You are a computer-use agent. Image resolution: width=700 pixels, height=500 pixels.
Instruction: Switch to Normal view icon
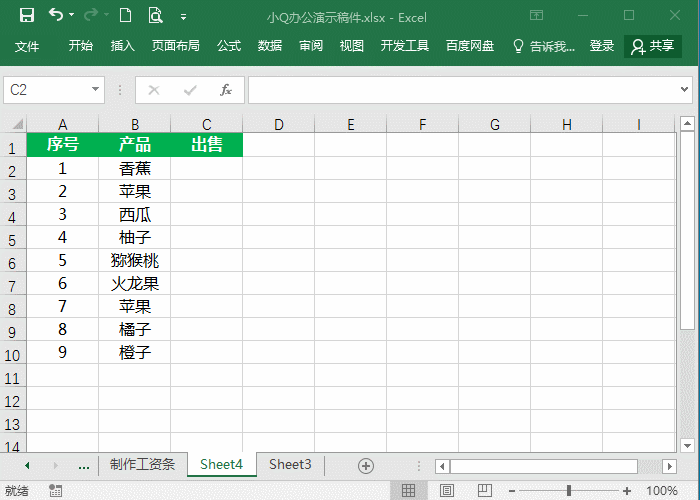pyautogui.click(x=408, y=491)
